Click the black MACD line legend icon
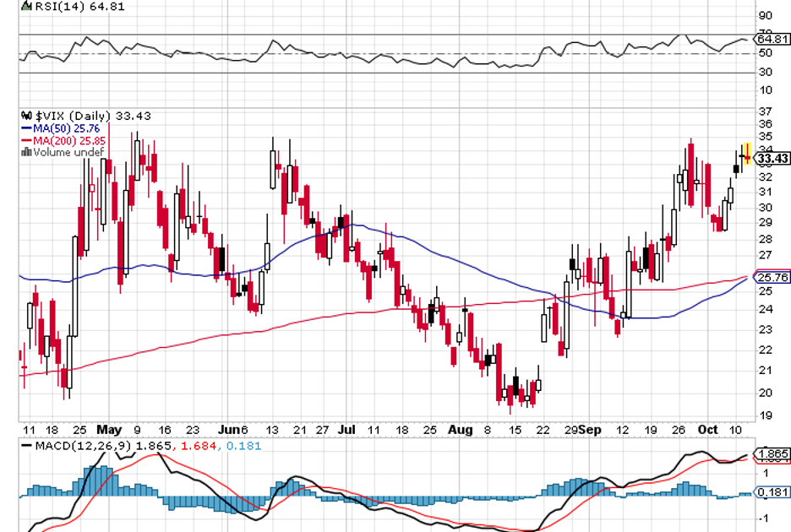The image size is (791, 532). [29, 445]
